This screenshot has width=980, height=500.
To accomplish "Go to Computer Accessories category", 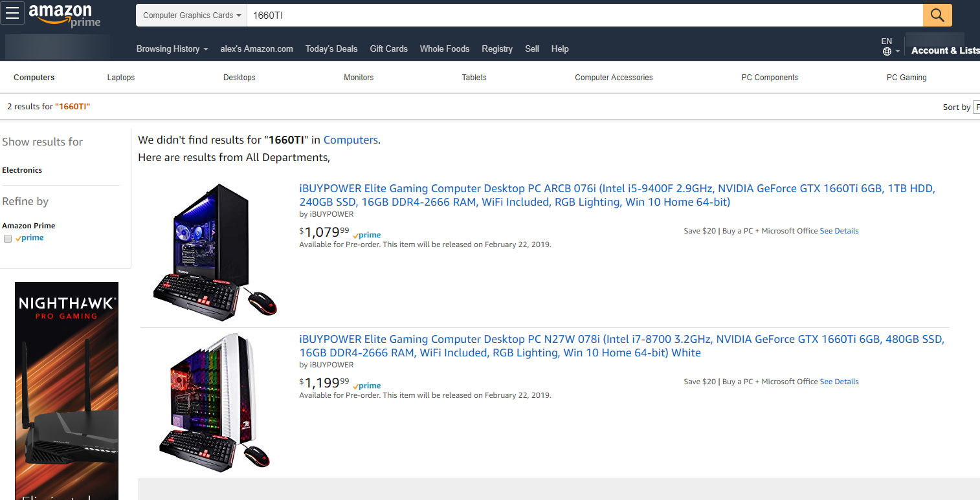I will (x=614, y=78).
